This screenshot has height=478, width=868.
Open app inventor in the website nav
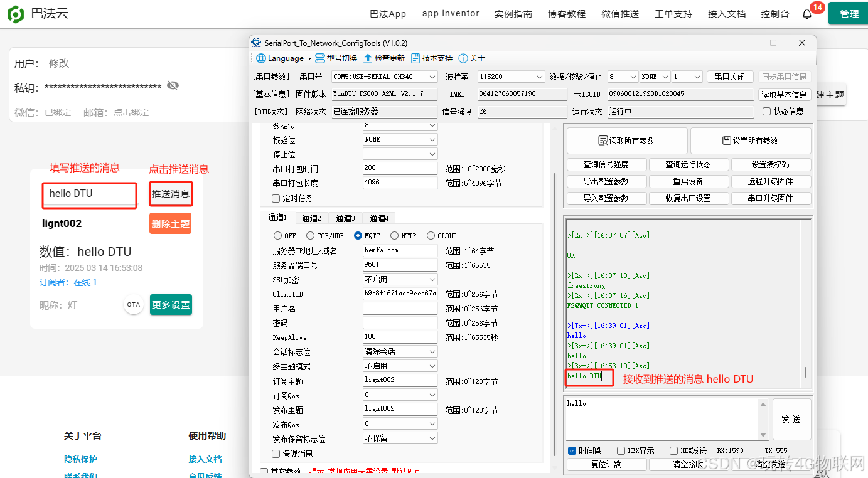(x=451, y=13)
